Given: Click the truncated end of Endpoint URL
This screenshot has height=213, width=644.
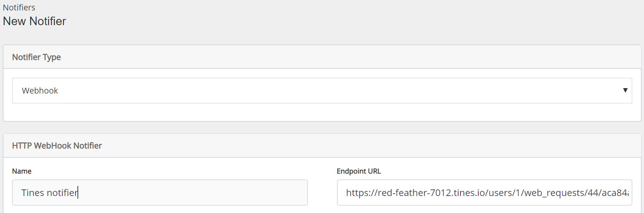Looking at the screenshot, I should tap(619, 193).
